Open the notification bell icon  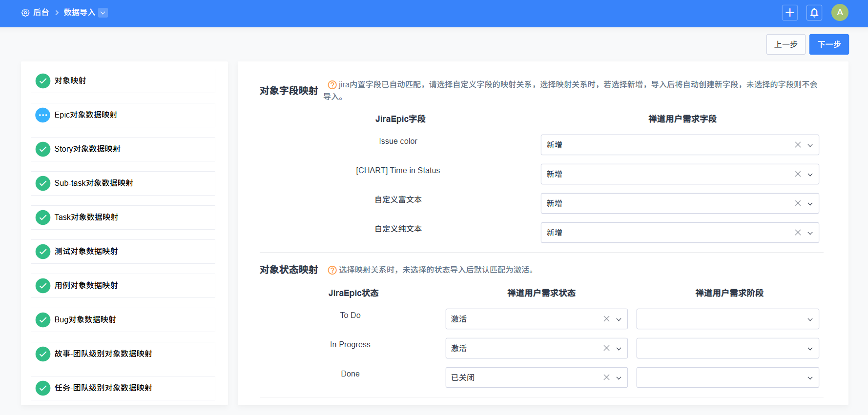814,13
